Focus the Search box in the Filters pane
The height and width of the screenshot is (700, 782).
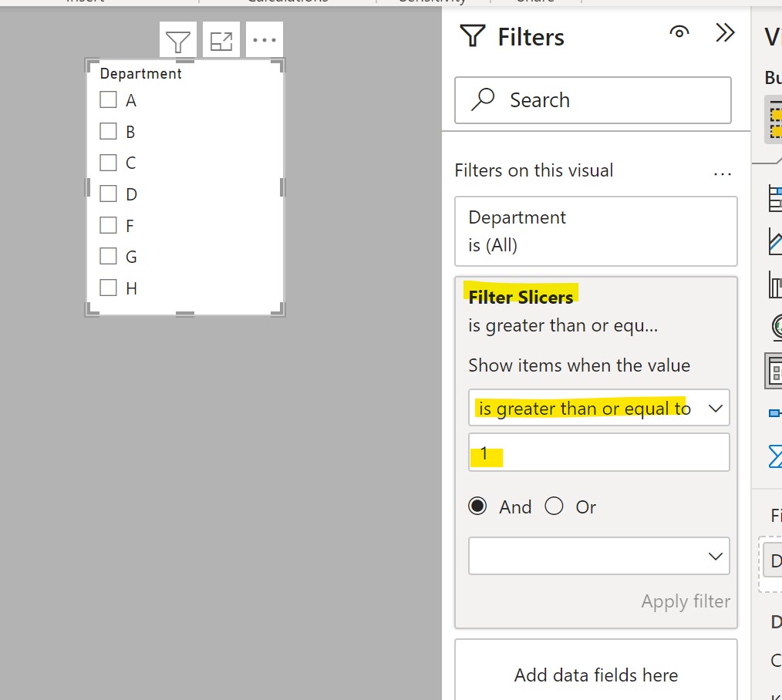click(x=593, y=100)
